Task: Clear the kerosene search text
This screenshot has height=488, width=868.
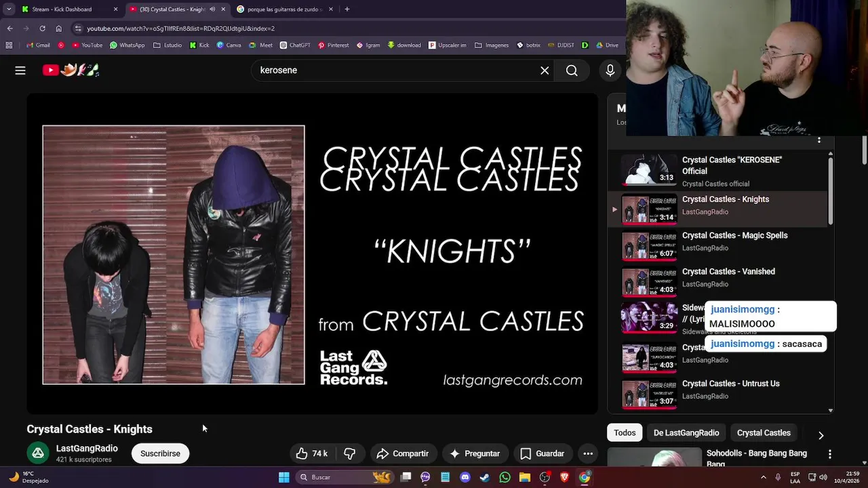Action: pyautogui.click(x=545, y=70)
